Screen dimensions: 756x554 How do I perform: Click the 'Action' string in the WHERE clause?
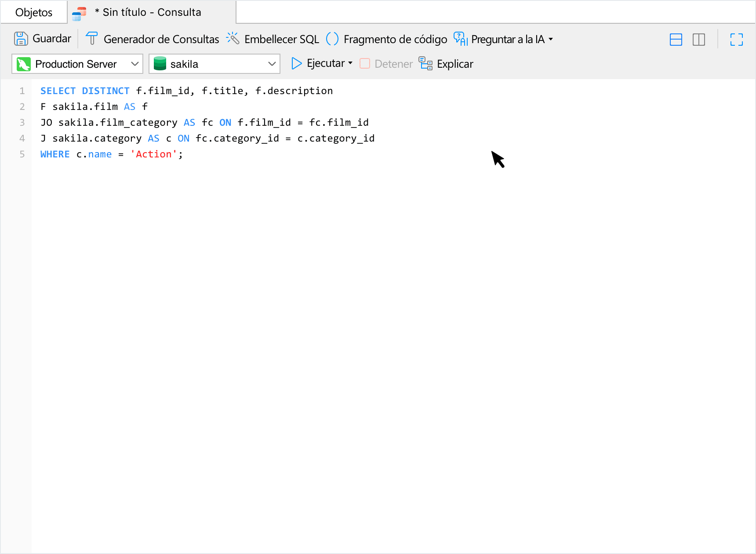154,154
